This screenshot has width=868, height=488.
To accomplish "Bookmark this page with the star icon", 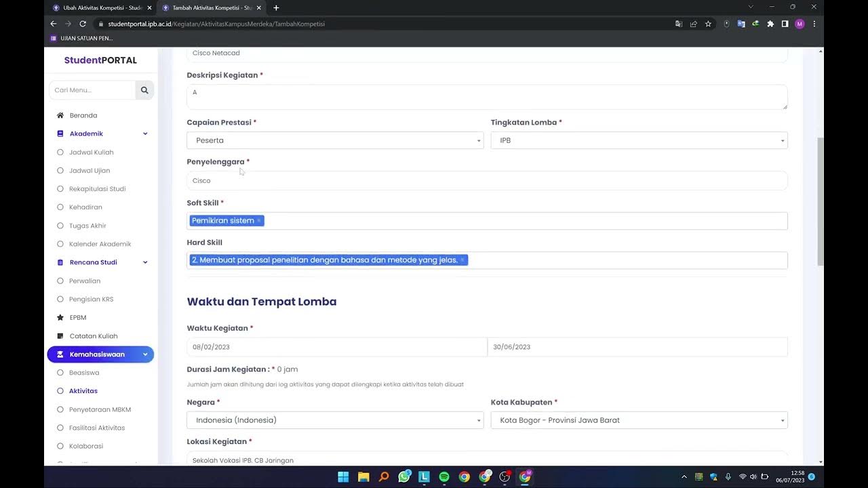I will click(708, 24).
